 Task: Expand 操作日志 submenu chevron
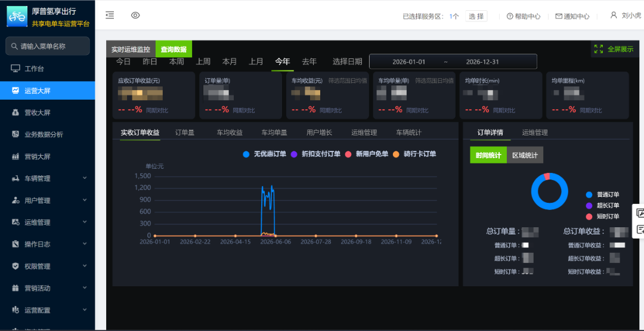85,243
